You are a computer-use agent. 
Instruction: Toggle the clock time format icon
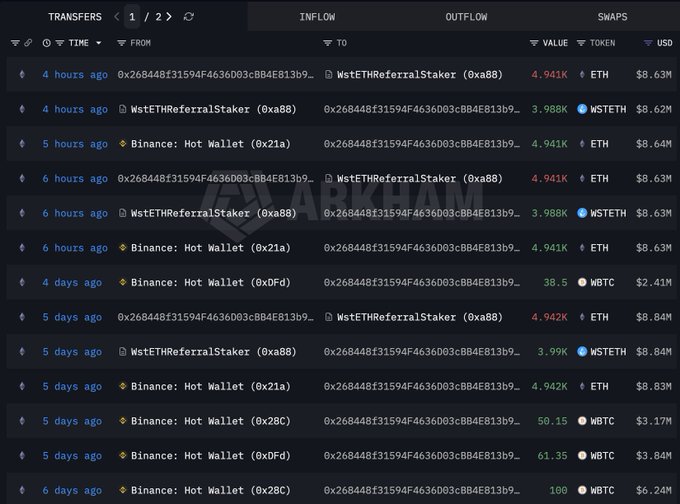[x=46, y=43]
